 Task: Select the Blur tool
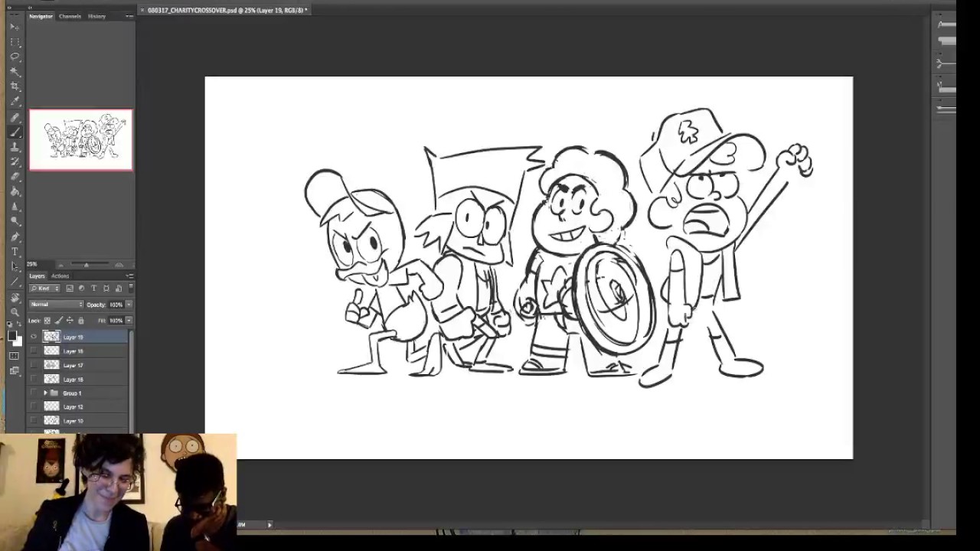pyautogui.click(x=15, y=207)
